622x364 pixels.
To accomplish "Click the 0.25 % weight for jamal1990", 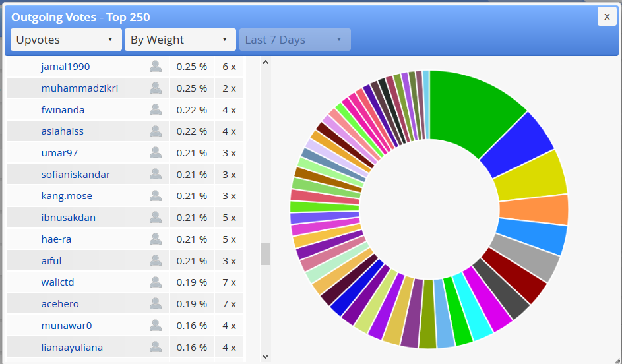I will click(x=191, y=67).
